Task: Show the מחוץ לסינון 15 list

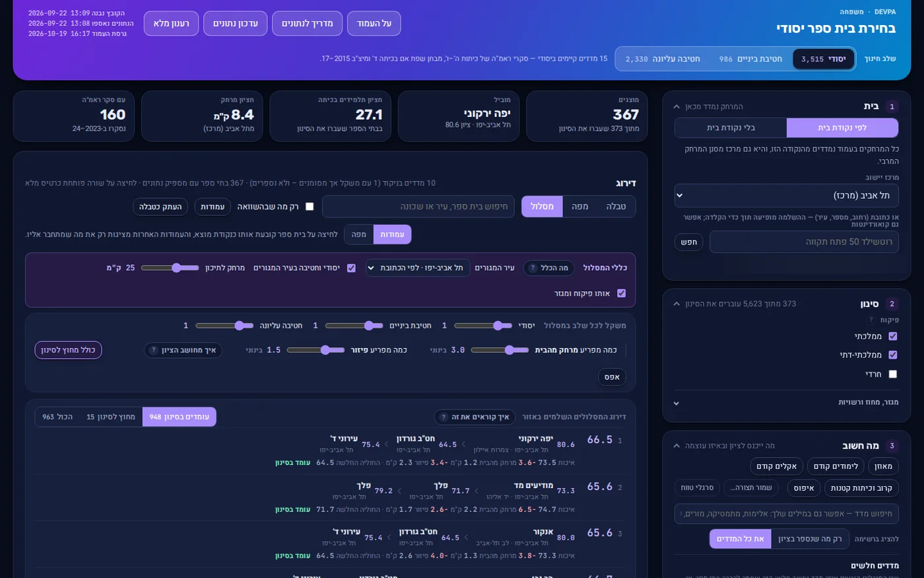Action: 110,417
